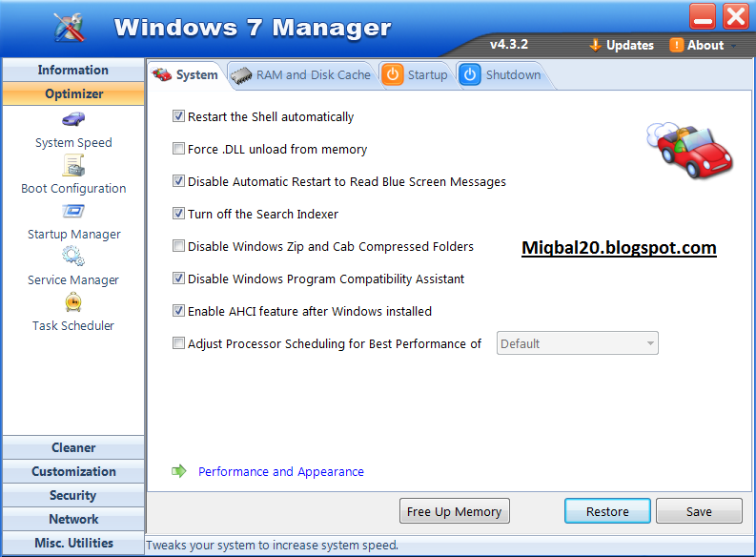The width and height of the screenshot is (756, 557).
Task: Enable Force .DLL unload from memory
Action: tap(178, 149)
